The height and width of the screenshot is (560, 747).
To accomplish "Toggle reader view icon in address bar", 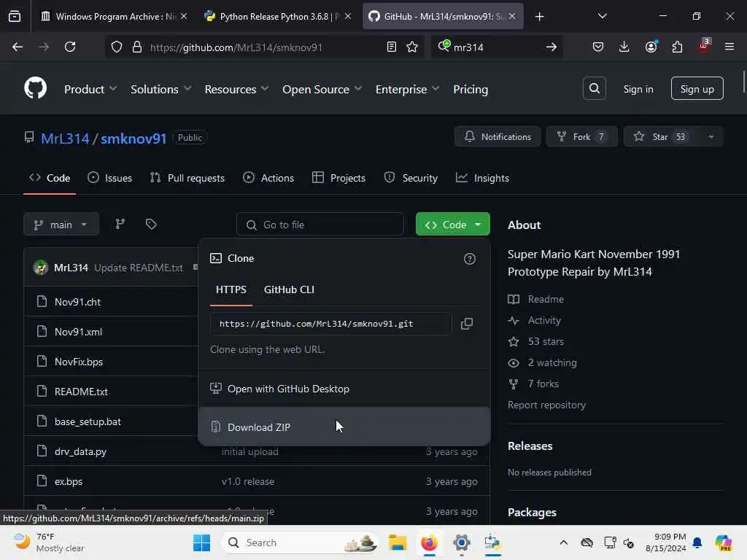I will pyautogui.click(x=391, y=47).
